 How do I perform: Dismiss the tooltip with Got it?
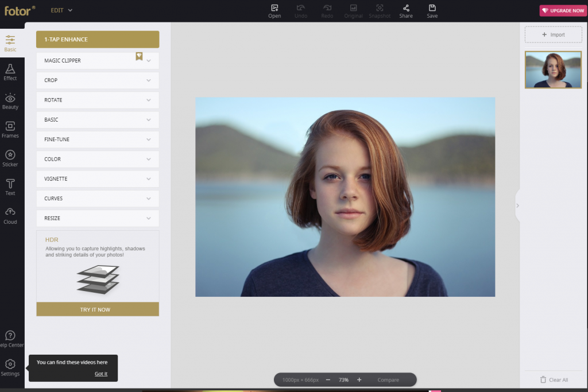101,374
